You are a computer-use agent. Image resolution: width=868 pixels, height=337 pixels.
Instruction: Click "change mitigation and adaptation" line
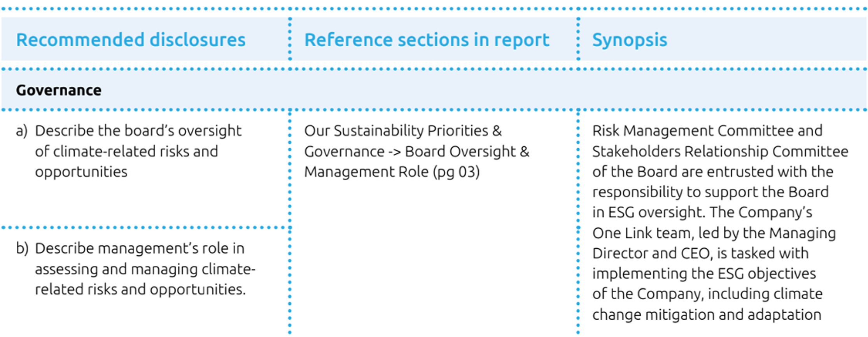pos(706,315)
